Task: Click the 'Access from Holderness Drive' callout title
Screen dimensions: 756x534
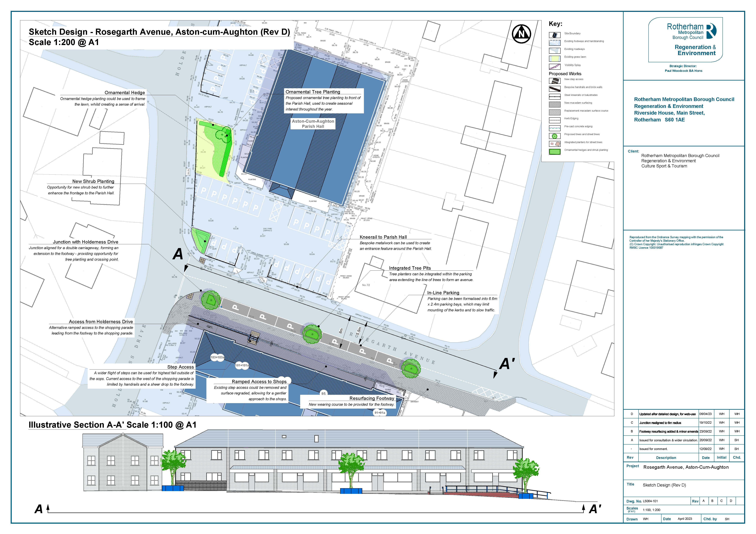Action: 101,322
